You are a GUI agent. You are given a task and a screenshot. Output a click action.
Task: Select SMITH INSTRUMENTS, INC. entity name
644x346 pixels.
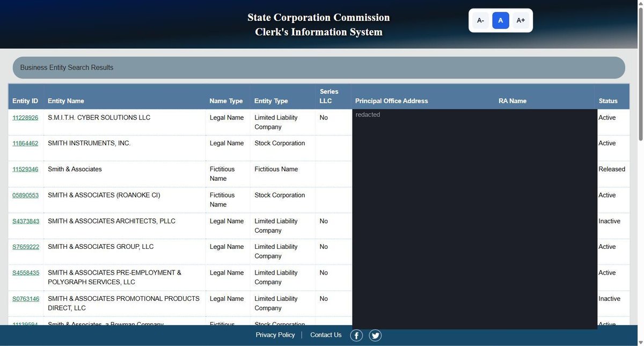coord(89,143)
